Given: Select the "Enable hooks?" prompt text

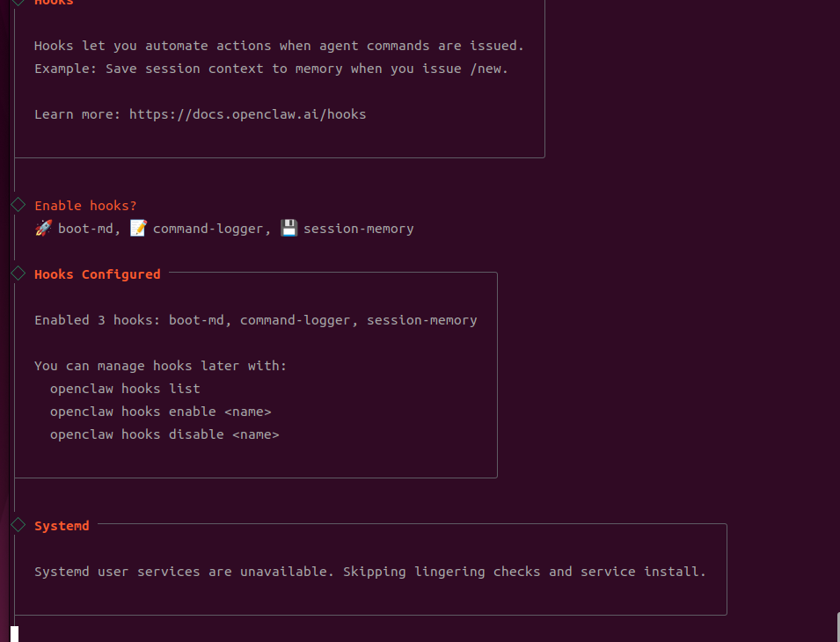Looking at the screenshot, I should pyautogui.click(x=85, y=206).
